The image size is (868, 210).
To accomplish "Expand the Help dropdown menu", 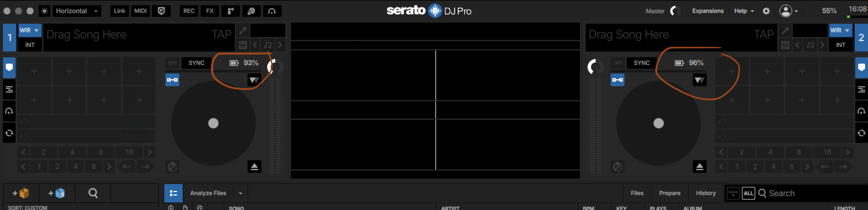I will click(x=744, y=11).
